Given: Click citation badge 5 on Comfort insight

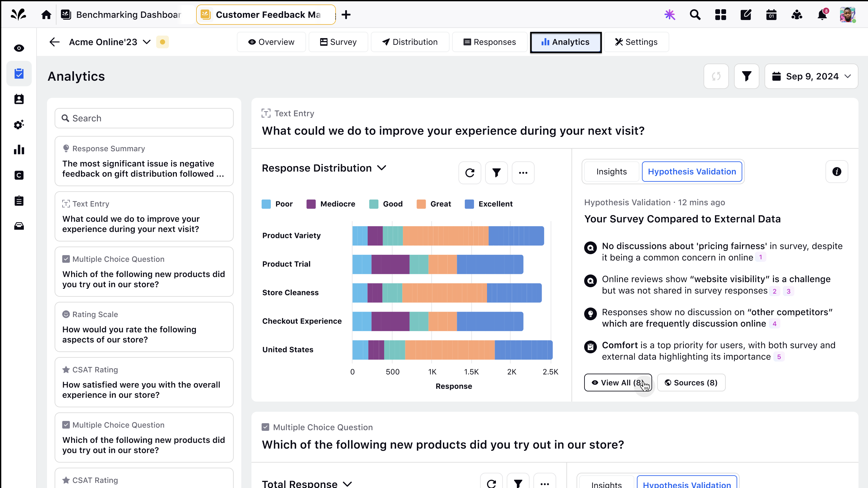Looking at the screenshot, I should [779, 357].
